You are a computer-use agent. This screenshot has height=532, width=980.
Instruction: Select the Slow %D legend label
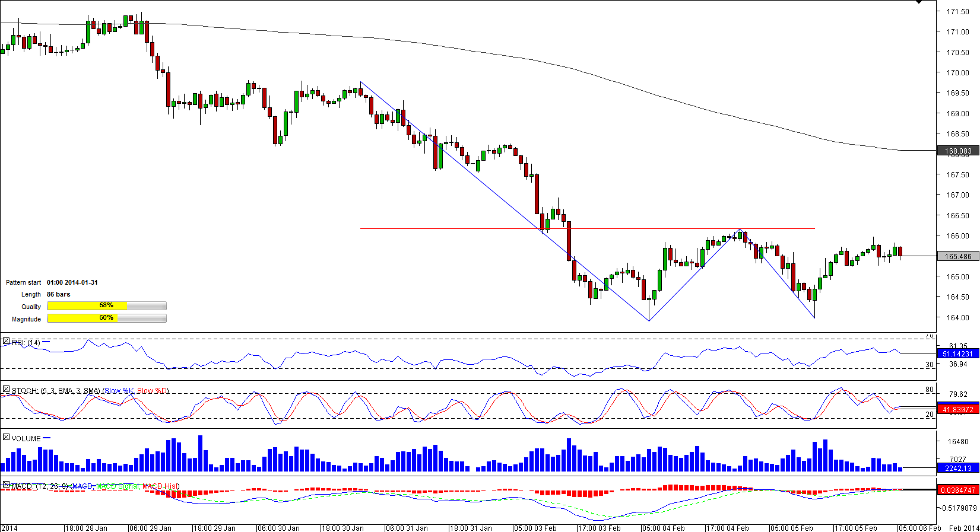pyautogui.click(x=153, y=391)
